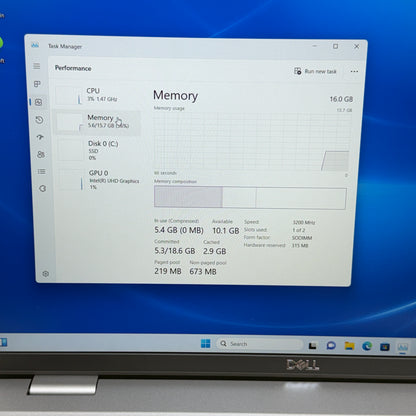Close the Task Manager window

click(x=356, y=46)
